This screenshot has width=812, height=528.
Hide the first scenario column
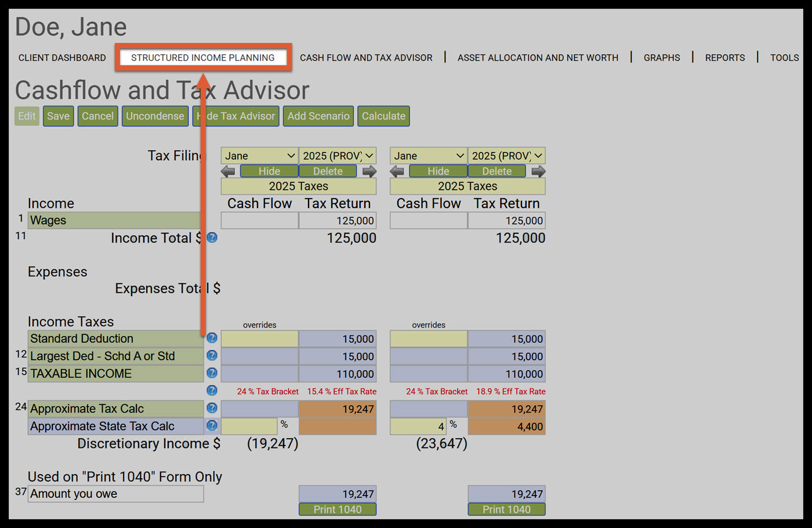tap(269, 171)
